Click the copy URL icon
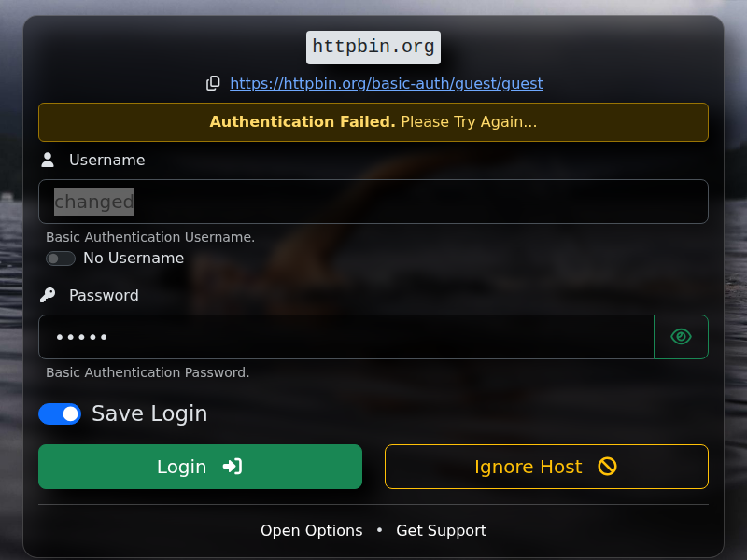The width and height of the screenshot is (747, 560). (x=213, y=83)
